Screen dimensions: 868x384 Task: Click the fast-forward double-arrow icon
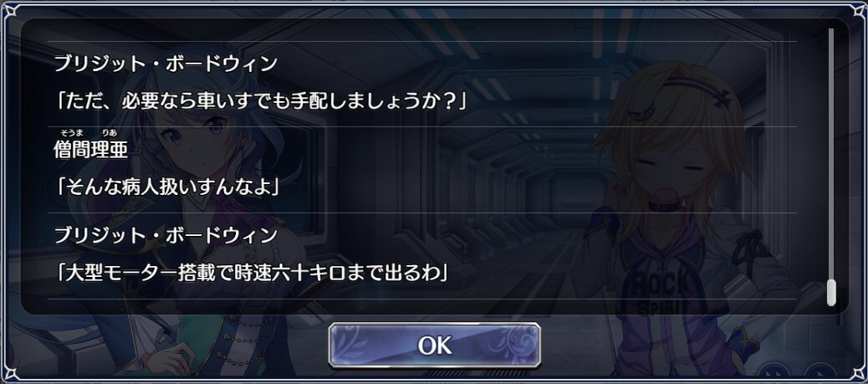[x=775, y=371]
